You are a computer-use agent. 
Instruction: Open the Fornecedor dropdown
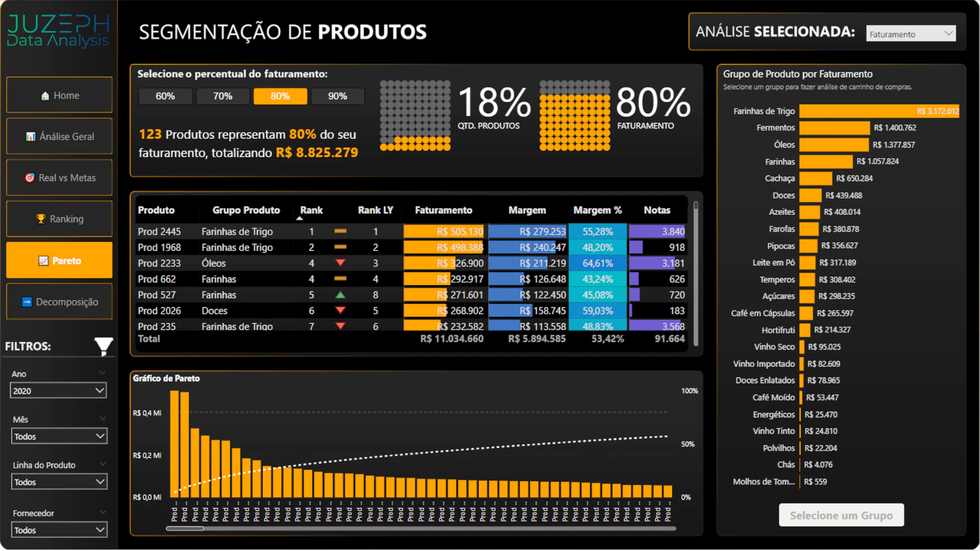(59, 530)
